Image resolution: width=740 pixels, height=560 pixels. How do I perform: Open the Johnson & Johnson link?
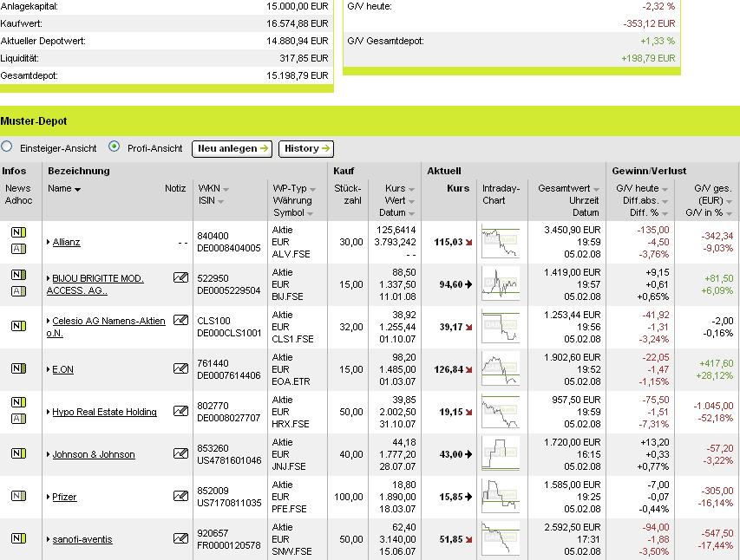click(94, 454)
